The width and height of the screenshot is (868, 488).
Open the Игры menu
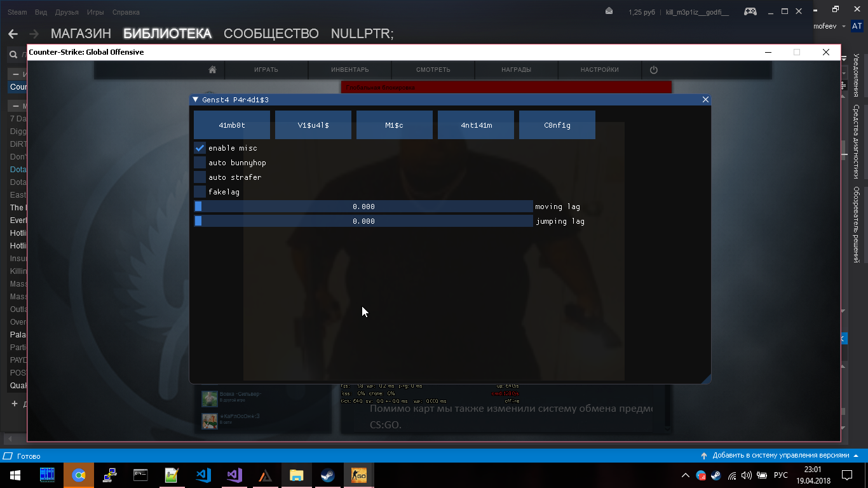point(95,12)
